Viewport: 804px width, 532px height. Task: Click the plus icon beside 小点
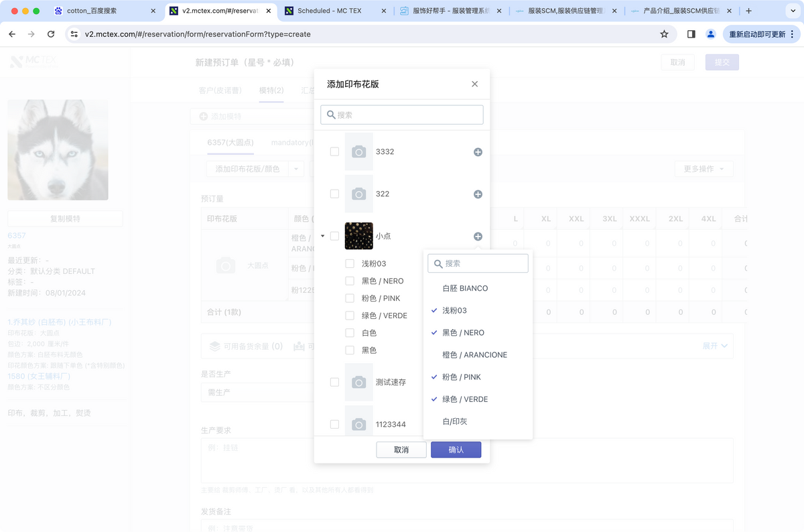tap(478, 237)
